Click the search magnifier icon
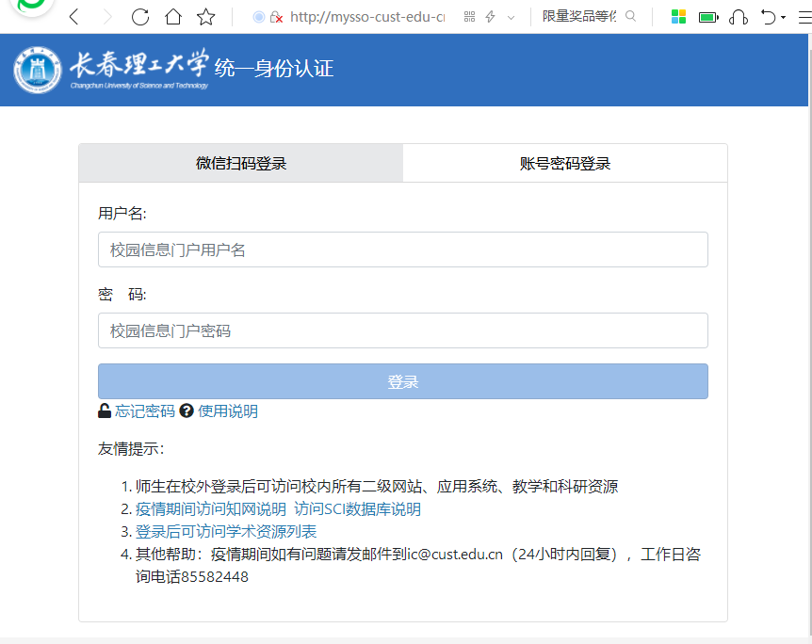812x644 pixels. coord(631,17)
